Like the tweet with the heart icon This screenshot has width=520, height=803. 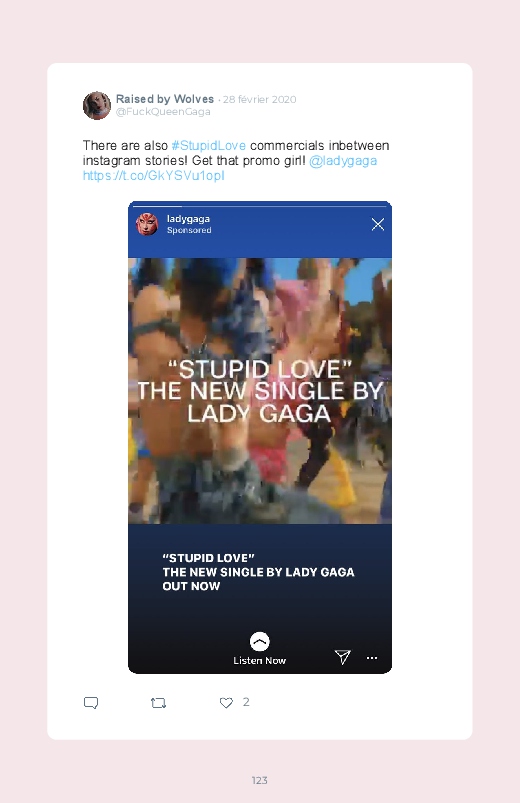(x=226, y=703)
